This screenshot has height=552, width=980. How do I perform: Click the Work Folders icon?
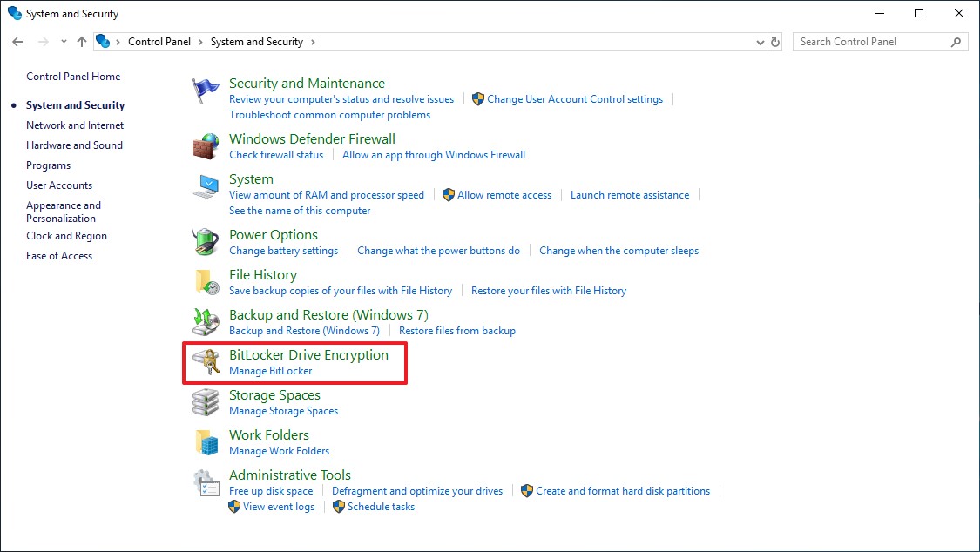point(206,442)
